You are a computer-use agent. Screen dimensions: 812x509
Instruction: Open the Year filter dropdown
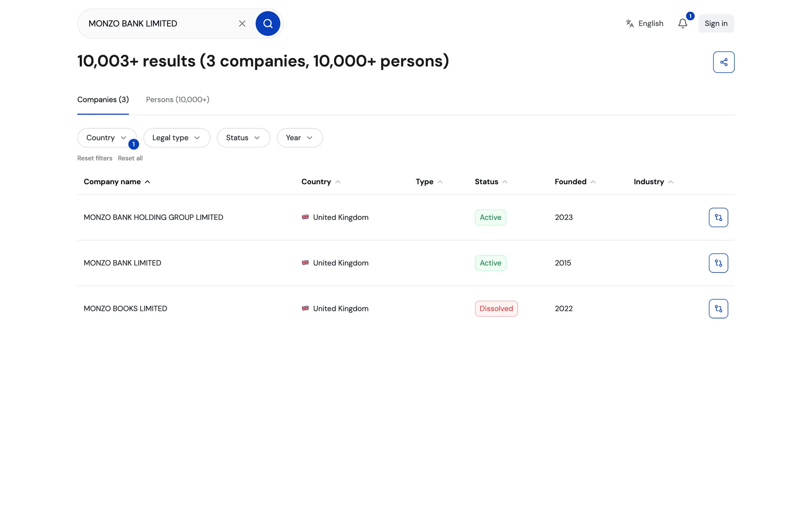(299, 138)
